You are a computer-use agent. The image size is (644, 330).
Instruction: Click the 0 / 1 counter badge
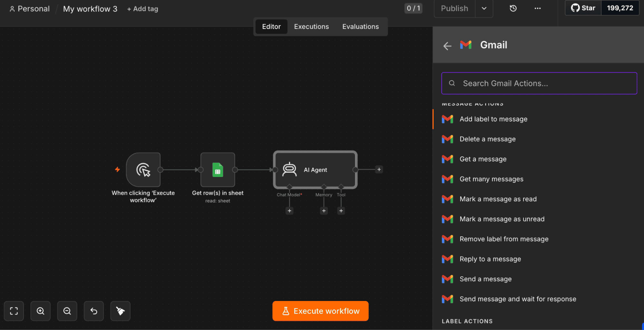pyautogui.click(x=413, y=8)
